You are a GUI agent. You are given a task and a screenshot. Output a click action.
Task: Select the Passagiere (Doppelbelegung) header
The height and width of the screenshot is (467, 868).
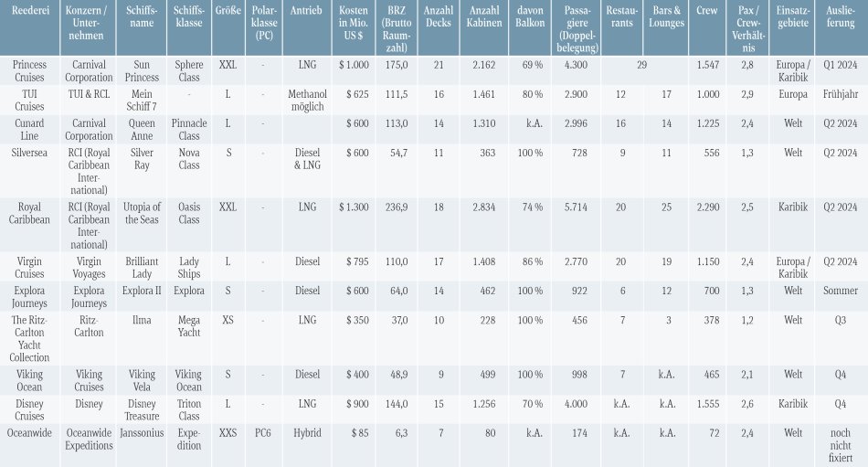[577, 29]
